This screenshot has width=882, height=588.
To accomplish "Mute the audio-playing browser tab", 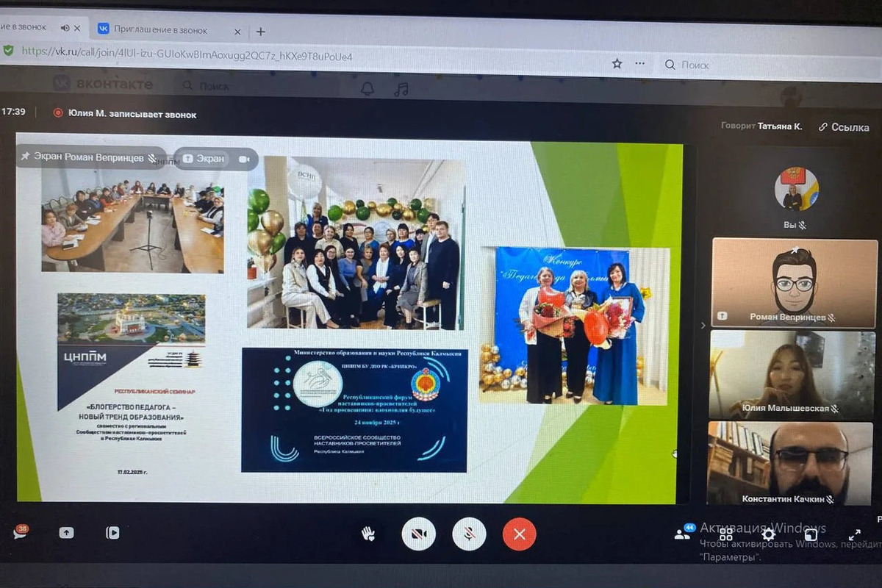I will tap(65, 28).
